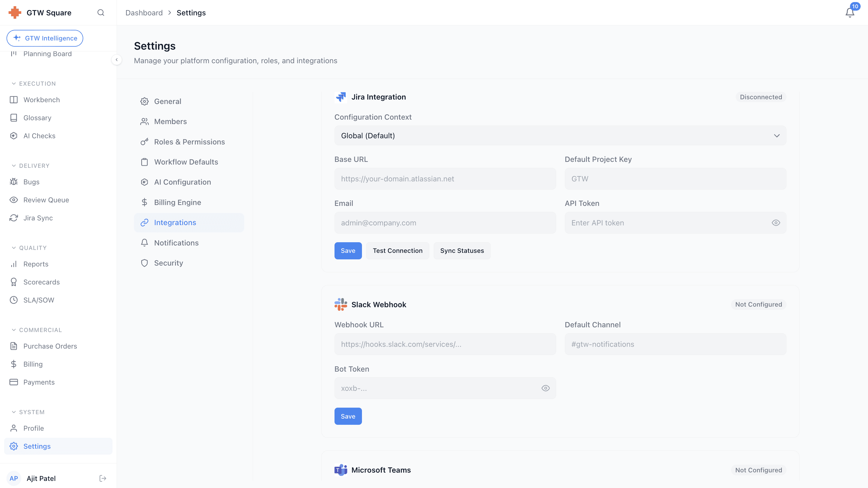Switch to the Security settings tab
Image resolution: width=868 pixels, height=488 pixels.
tap(168, 263)
